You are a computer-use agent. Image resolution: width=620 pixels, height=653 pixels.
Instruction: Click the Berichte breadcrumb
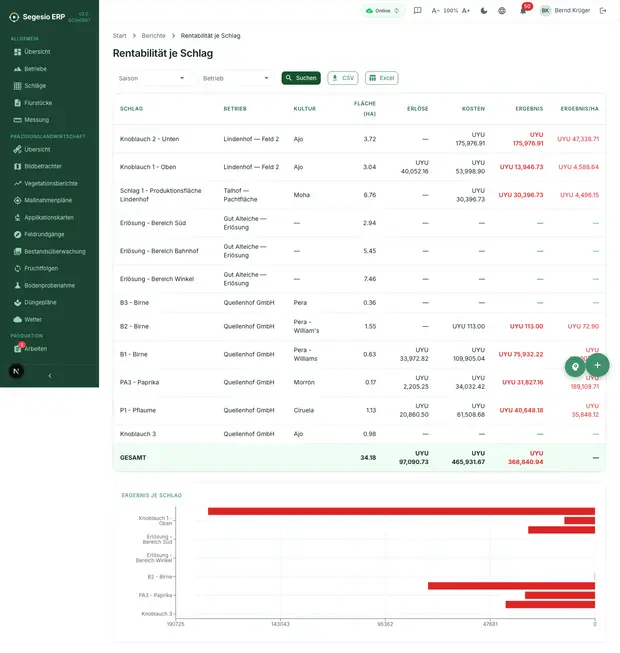click(153, 36)
